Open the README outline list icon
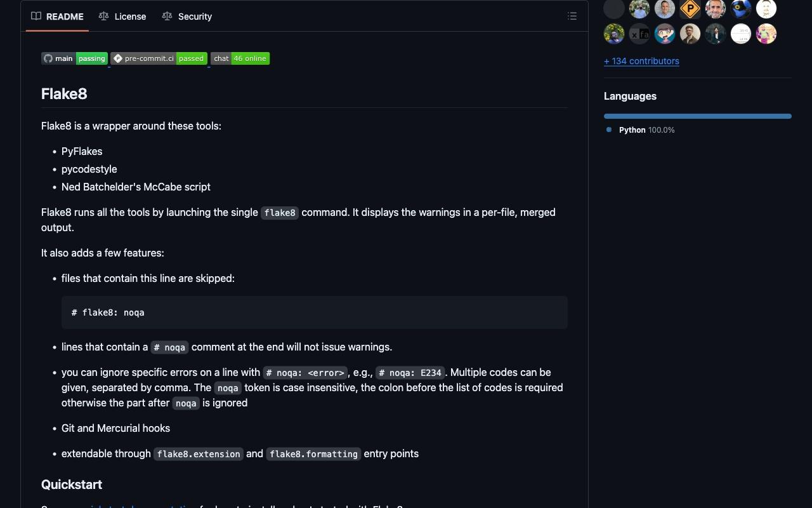 coord(572,17)
